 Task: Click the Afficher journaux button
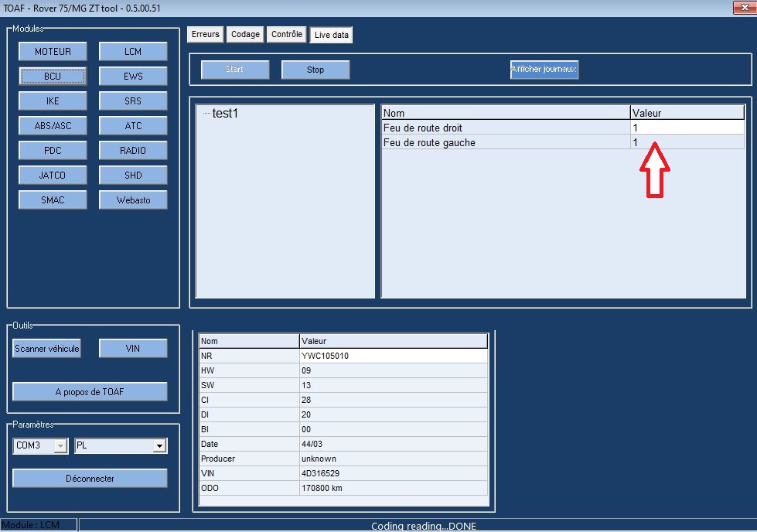pos(544,70)
